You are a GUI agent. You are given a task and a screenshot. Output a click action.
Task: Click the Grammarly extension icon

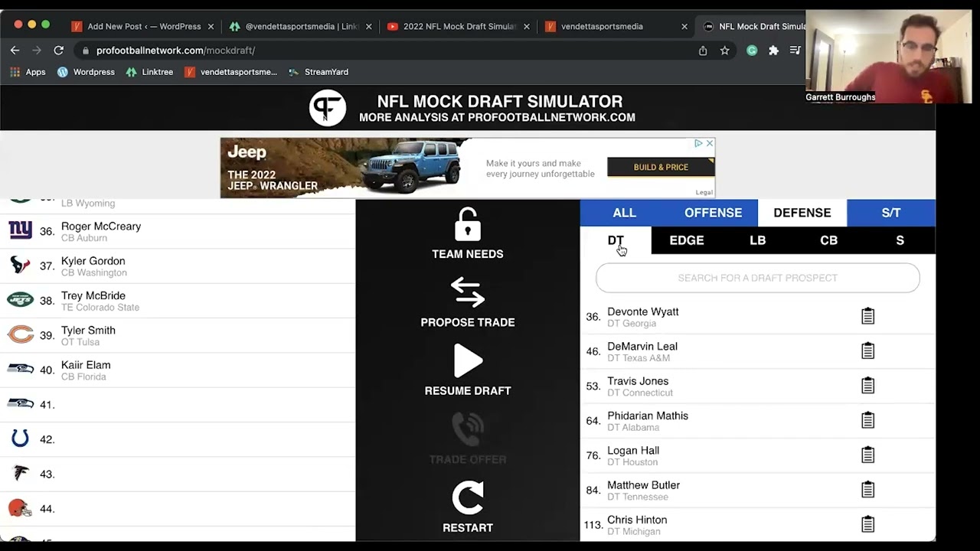(752, 51)
